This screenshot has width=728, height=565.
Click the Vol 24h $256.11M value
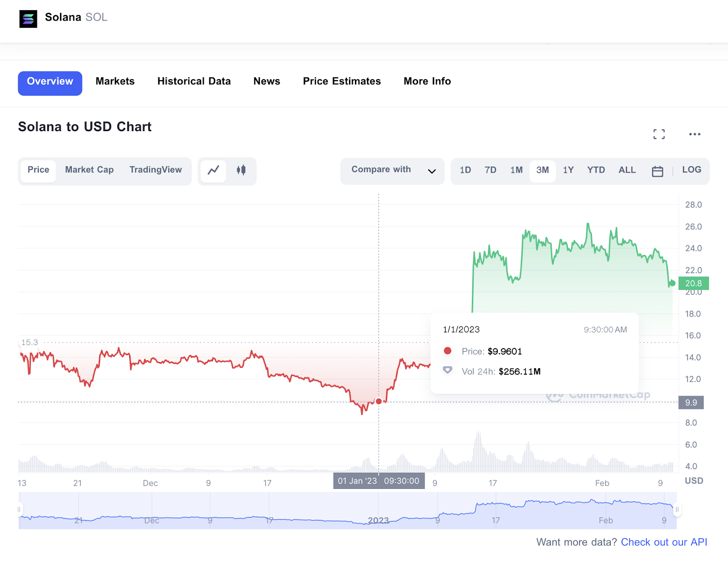point(520,372)
